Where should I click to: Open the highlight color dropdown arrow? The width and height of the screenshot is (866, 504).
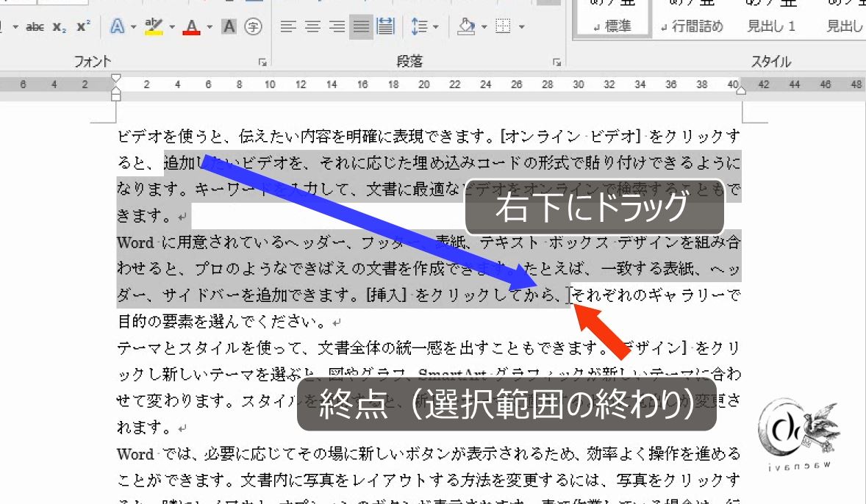click(172, 26)
